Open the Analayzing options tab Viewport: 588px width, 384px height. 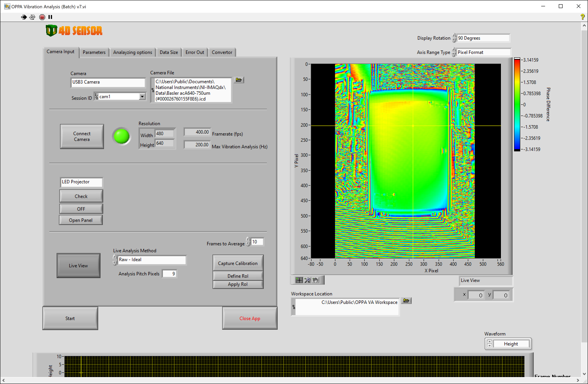coord(132,52)
